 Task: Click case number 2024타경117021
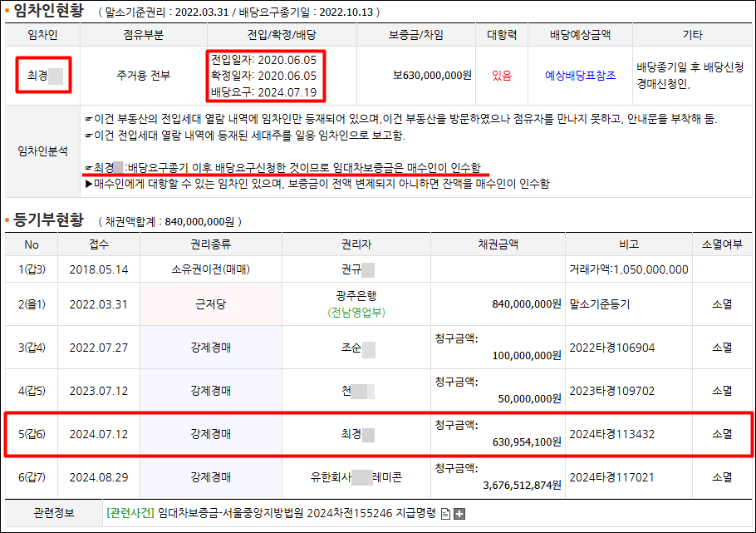(611, 477)
